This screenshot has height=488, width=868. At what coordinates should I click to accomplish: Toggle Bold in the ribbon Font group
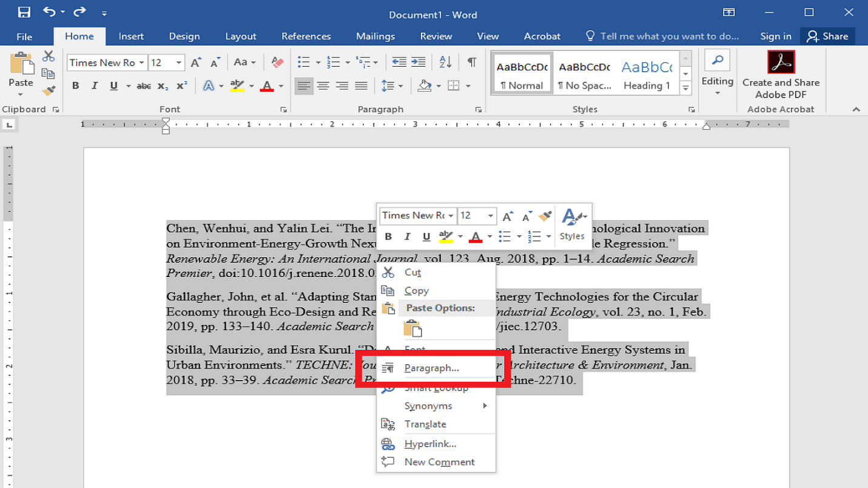point(76,86)
